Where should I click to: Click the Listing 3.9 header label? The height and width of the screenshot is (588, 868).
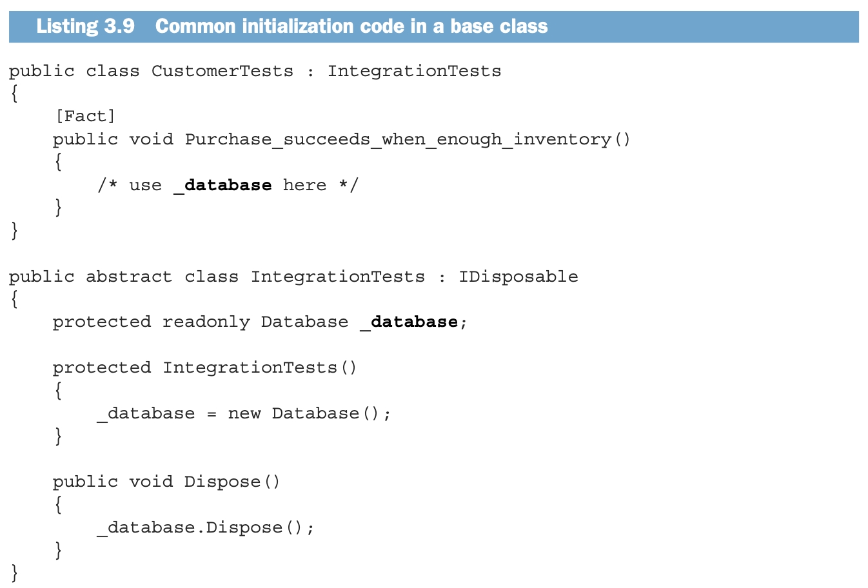[85, 26]
